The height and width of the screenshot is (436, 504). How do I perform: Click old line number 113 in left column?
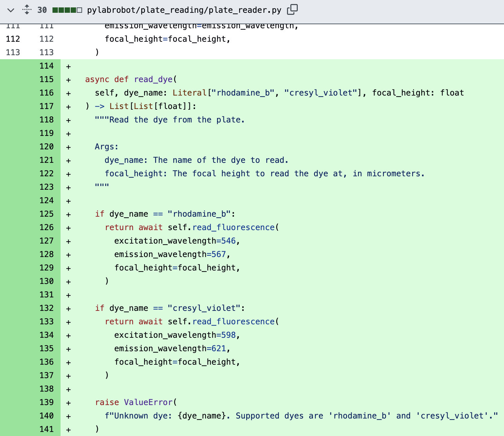pos(13,52)
